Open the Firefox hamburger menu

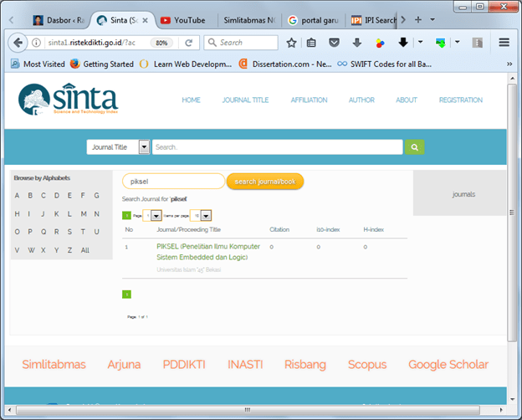[x=504, y=43]
